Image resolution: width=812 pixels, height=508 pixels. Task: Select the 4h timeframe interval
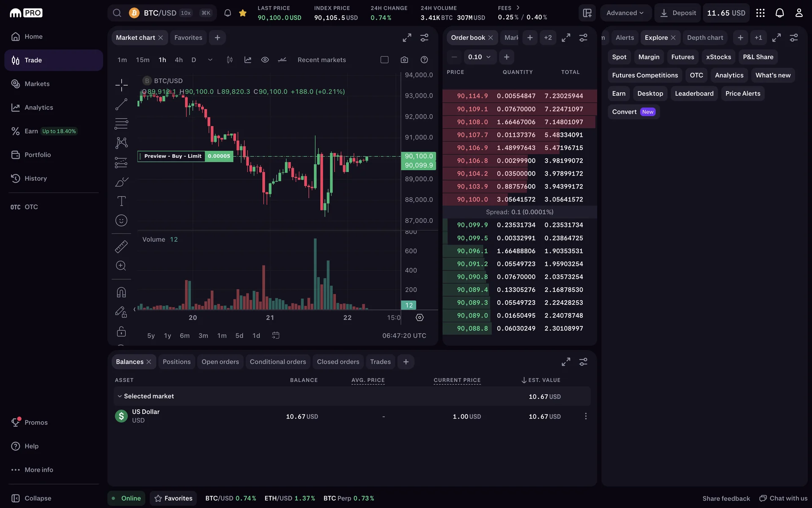(179, 60)
